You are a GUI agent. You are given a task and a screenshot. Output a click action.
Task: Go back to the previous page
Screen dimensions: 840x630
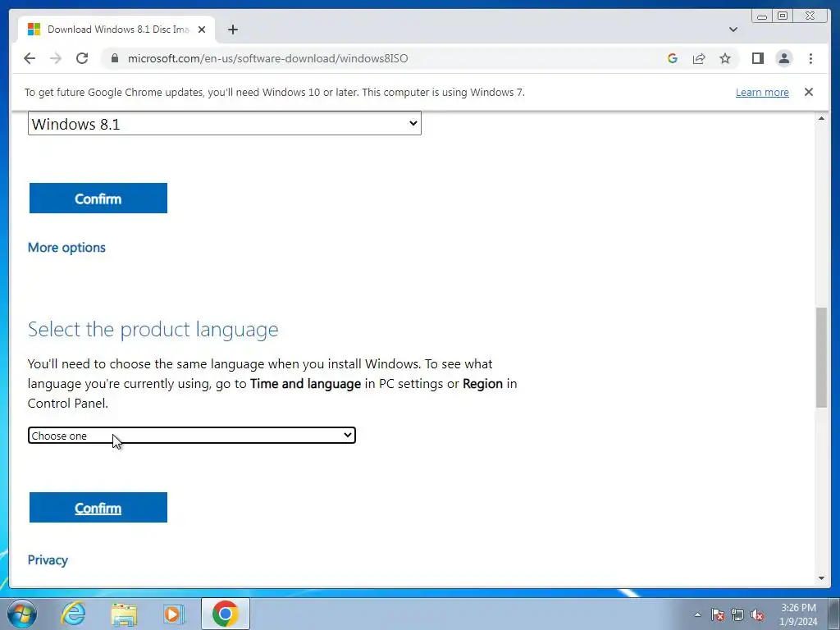pyautogui.click(x=30, y=58)
